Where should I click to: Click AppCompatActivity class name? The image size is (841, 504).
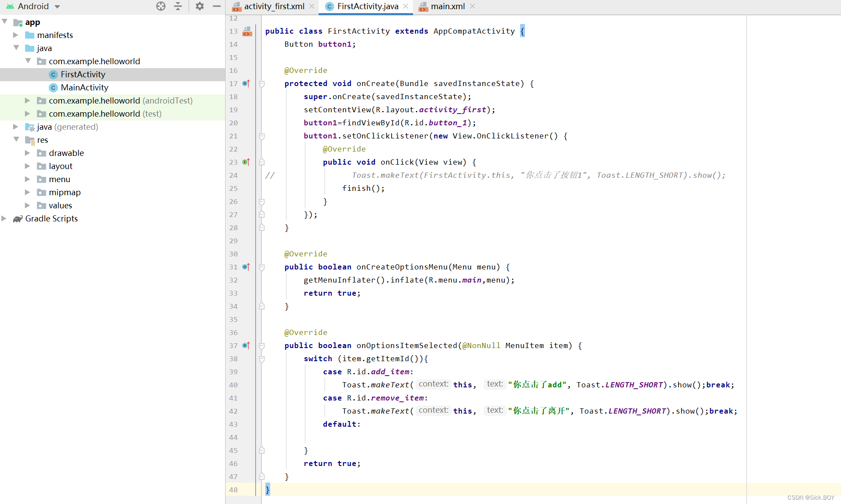(x=474, y=31)
